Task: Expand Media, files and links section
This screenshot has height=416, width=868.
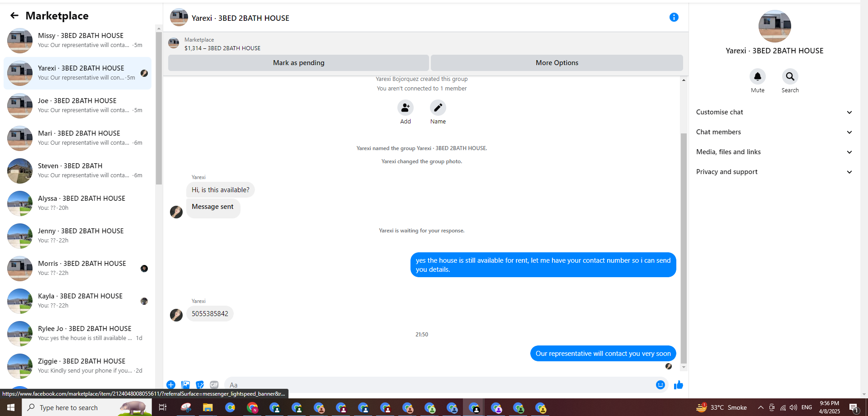Action: click(774, 152)
